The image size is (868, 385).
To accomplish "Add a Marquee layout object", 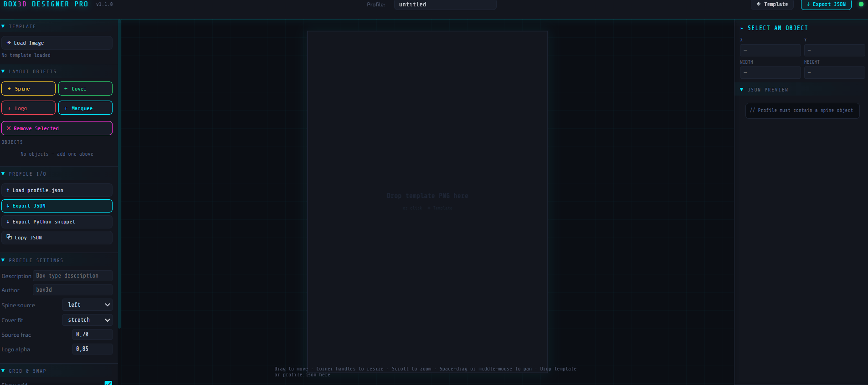I will point(85,108).
